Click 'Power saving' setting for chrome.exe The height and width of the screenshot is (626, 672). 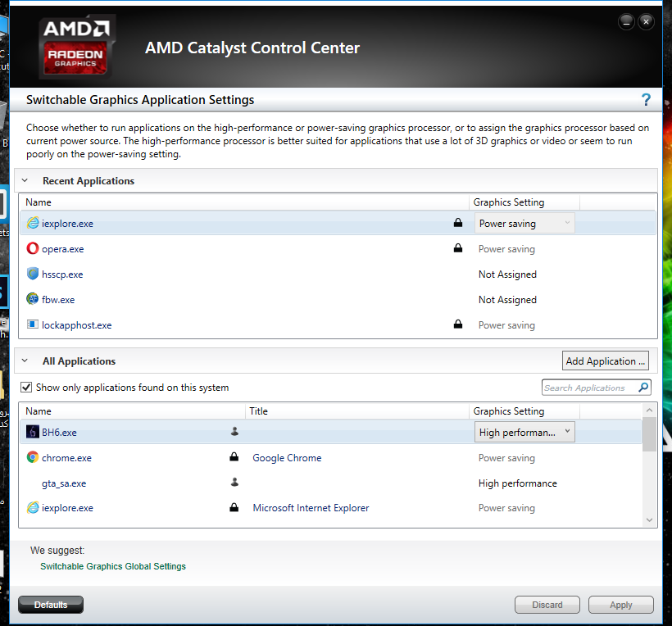click(506, 458)
